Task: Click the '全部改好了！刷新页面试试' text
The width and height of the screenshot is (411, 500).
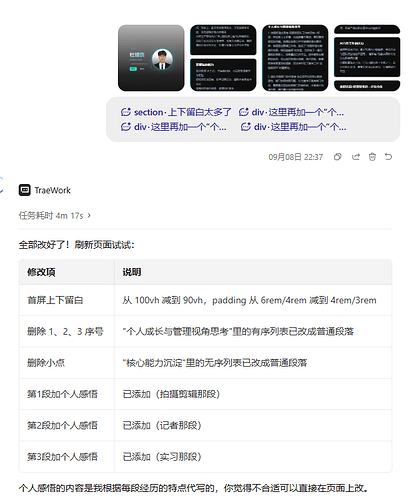Action: click(77, 245)
